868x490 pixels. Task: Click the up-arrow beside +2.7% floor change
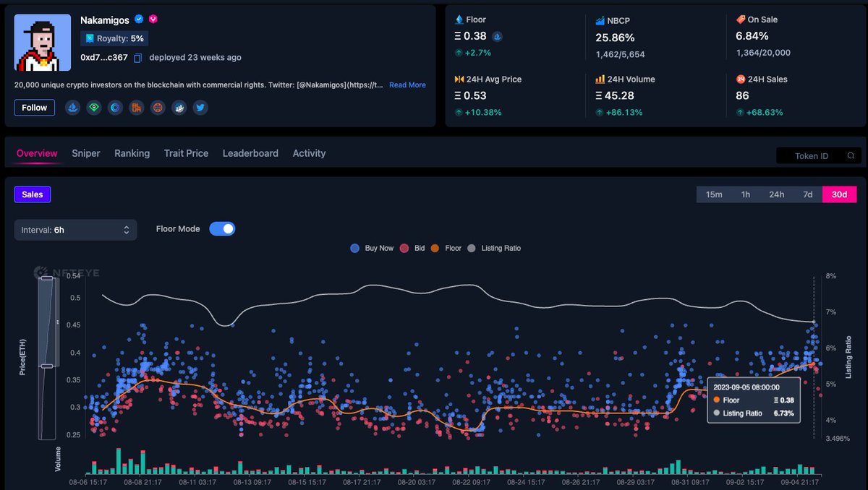click(x=458, y=53)
